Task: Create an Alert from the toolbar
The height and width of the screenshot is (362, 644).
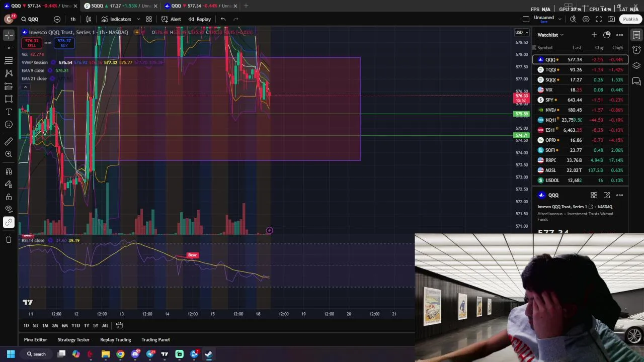Action: (171, 19)
